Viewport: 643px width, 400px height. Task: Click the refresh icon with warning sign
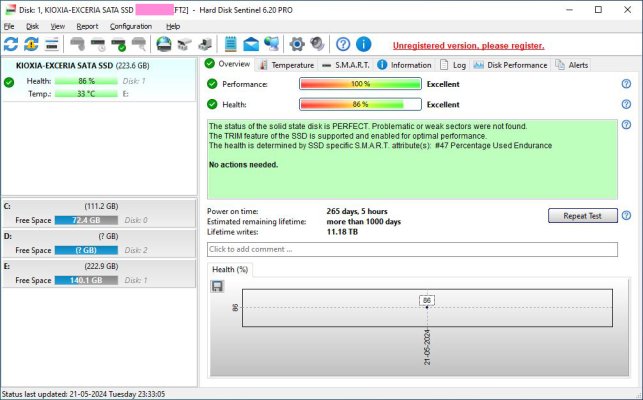[x=31, y=44]
